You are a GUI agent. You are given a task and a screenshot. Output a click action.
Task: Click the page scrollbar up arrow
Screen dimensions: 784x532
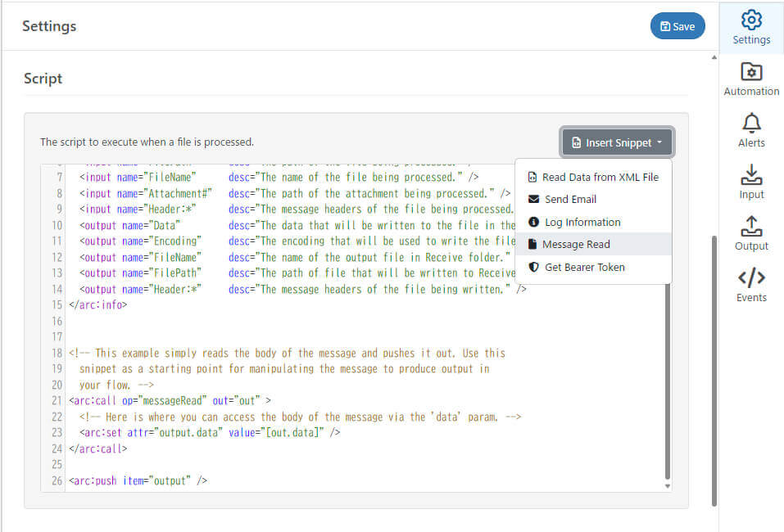(x=714, y=57)
